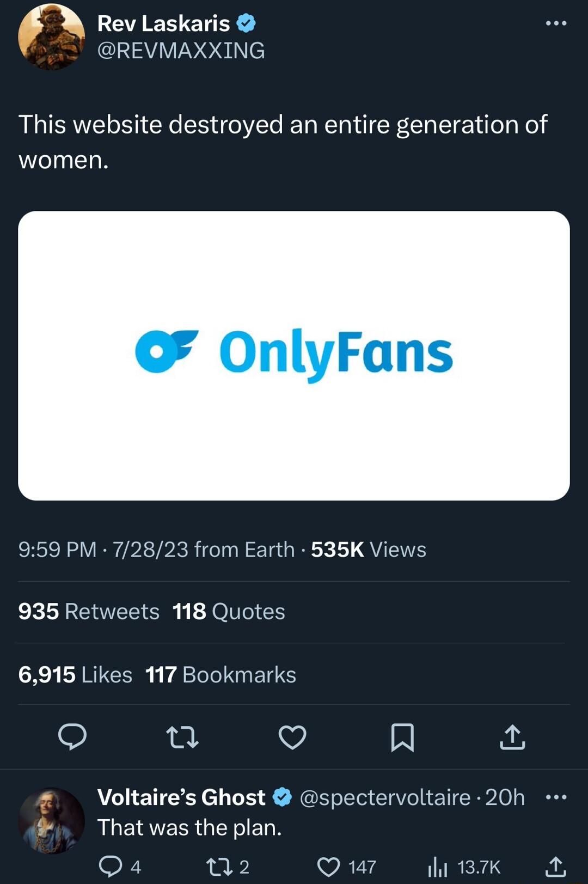Reply to Rev Laskaris's tweet

point(72,737)
